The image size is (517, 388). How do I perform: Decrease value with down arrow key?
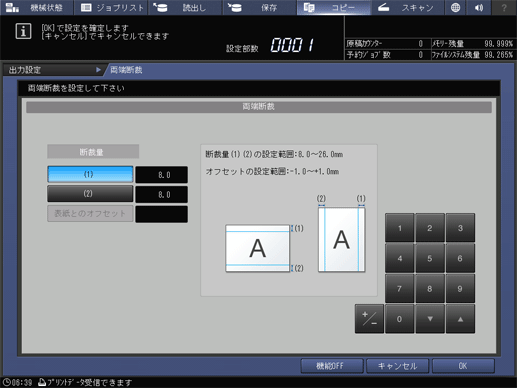430,319
